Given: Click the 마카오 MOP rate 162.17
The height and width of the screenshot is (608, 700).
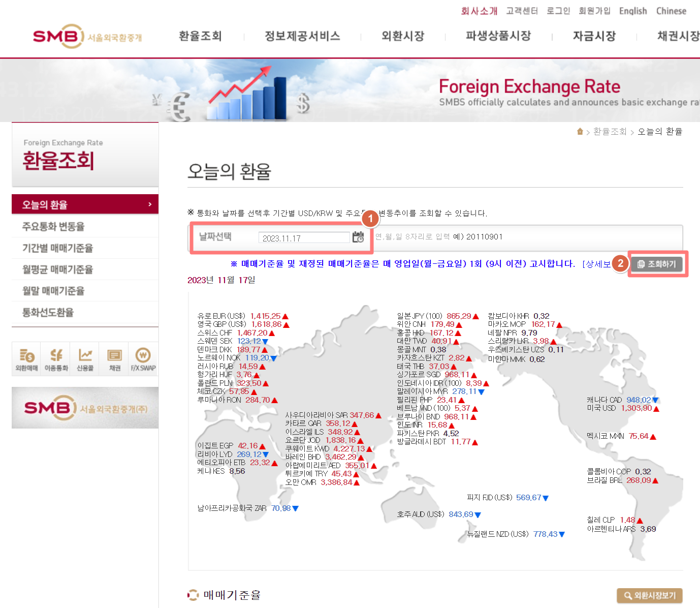Looking at the screenshot, I should [543, 324].
